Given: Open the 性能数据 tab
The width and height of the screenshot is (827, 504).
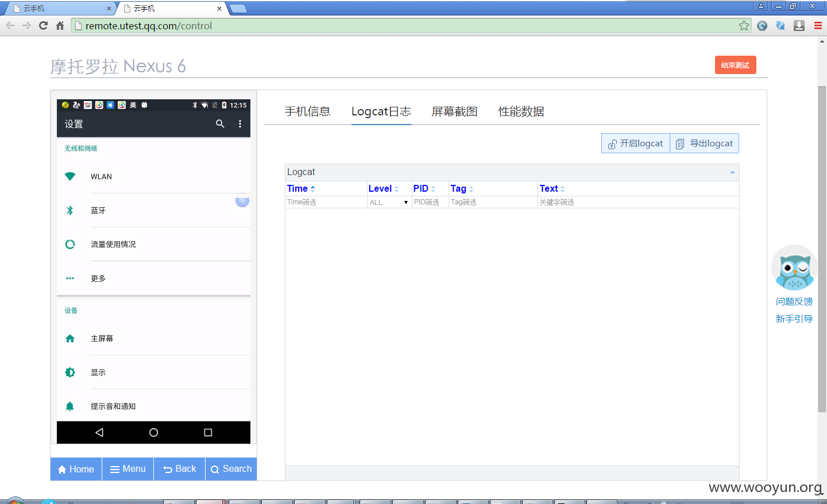Looking at the screenshot, I should (521, 111).
